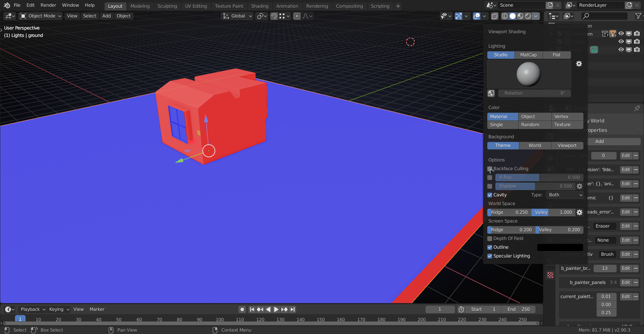This screenshot has height=334, width=644.
Task: Toggle the X-ray header icon
Action: point(494,16)
